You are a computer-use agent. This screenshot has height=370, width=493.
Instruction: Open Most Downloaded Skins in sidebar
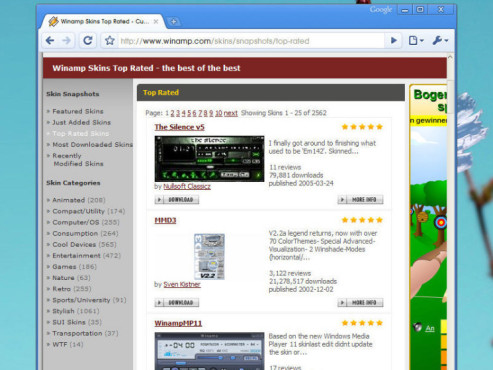(92, 145)
